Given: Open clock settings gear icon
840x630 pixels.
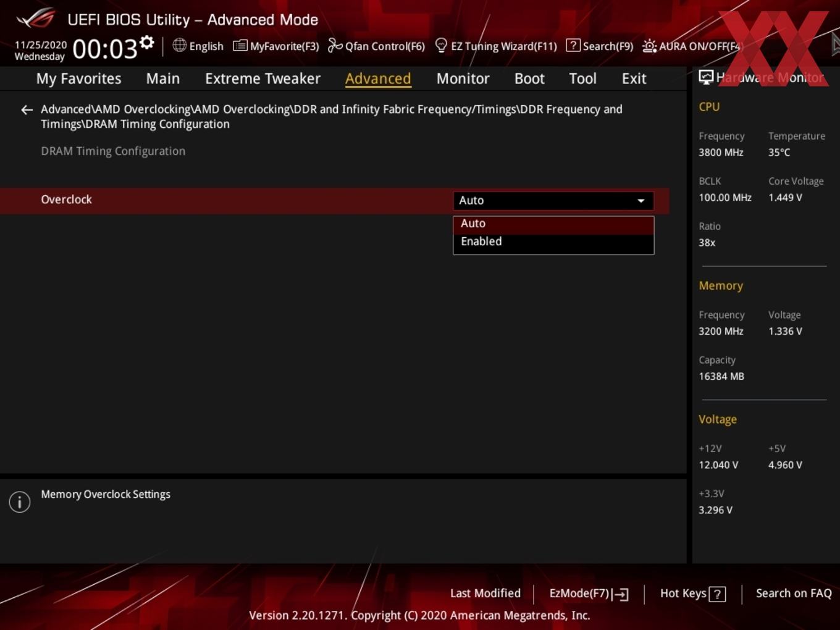Looking at the screenshot, I should (147, 42).
